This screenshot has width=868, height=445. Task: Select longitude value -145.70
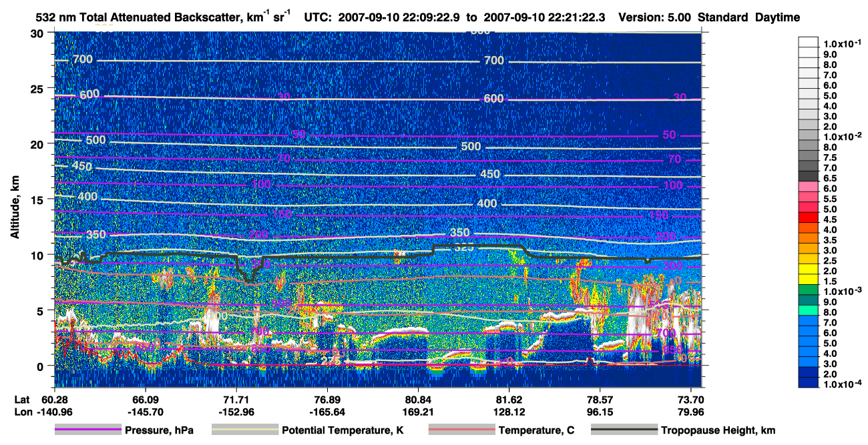click(145, 412)
